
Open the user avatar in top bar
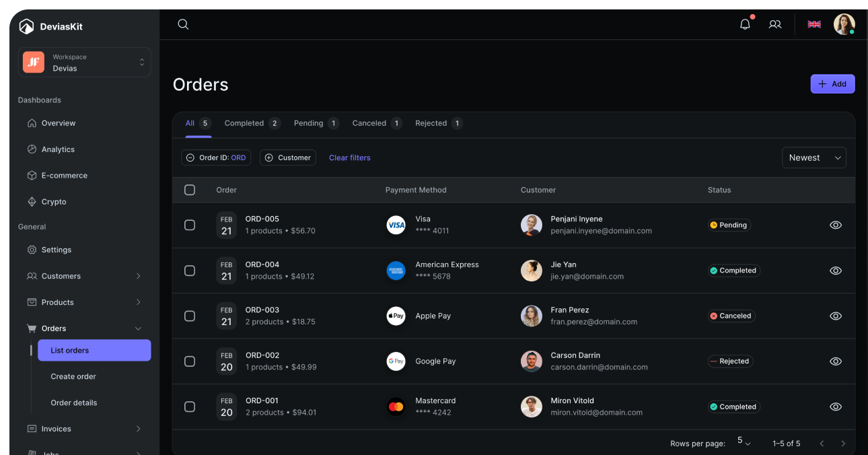(x=844, y=24)
